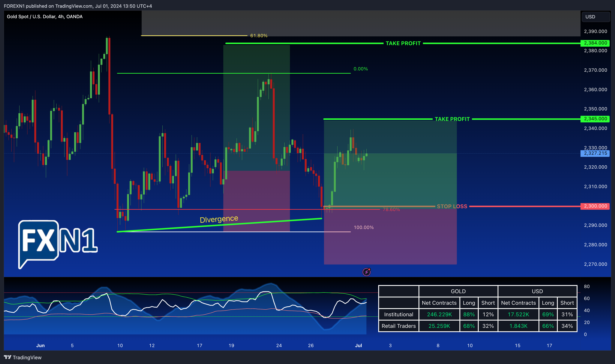Select the 2,345.000 take profit price label
This screenshot has width=615, height=364.
pyautogui.click(x=595, y=119)
